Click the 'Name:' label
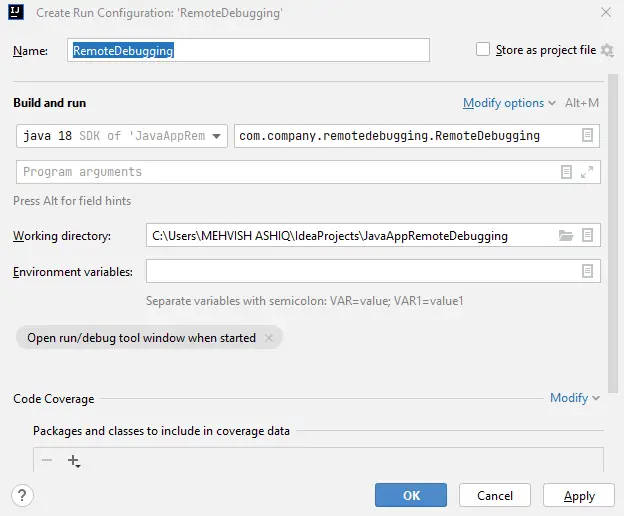The width and height of the screenshot is (624, 516). pyautogui.click(x=30, y=51)
